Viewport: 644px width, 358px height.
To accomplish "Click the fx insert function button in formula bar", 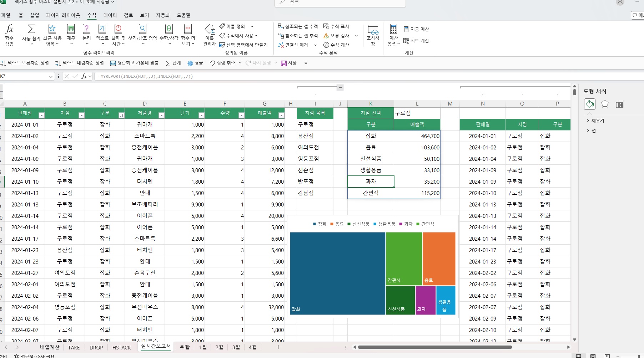I will [x=84, y=76].
